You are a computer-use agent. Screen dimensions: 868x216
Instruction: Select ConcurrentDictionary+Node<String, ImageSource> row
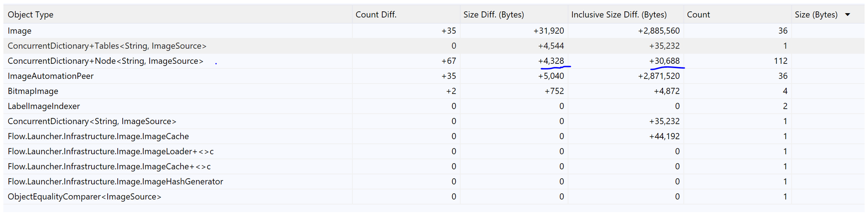coord(434,61)
